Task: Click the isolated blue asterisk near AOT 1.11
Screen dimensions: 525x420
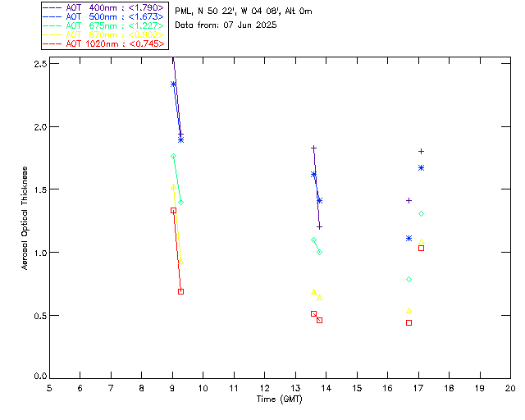Action: tap(409, 239)
